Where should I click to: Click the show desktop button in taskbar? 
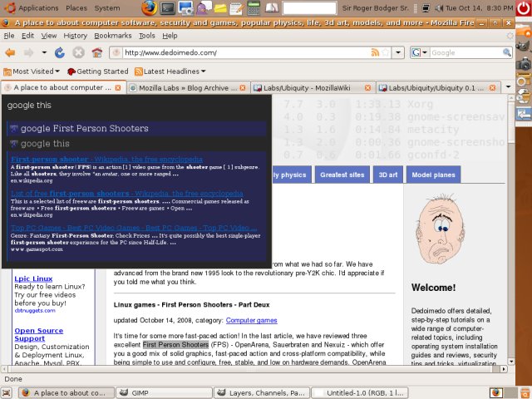pyautogui.click(x=7, y=392)
